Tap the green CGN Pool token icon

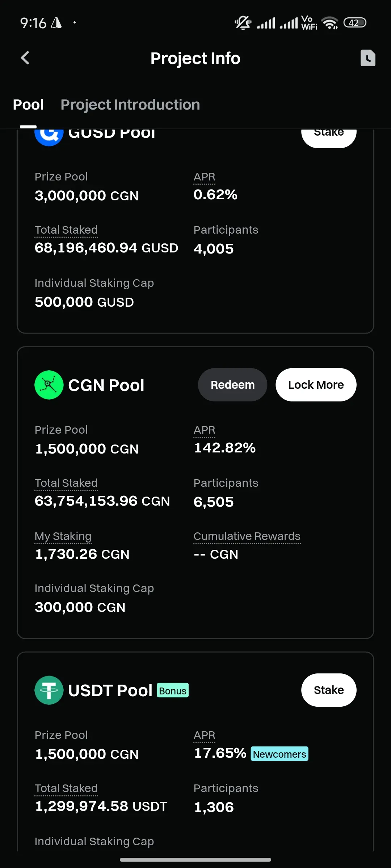49,385
